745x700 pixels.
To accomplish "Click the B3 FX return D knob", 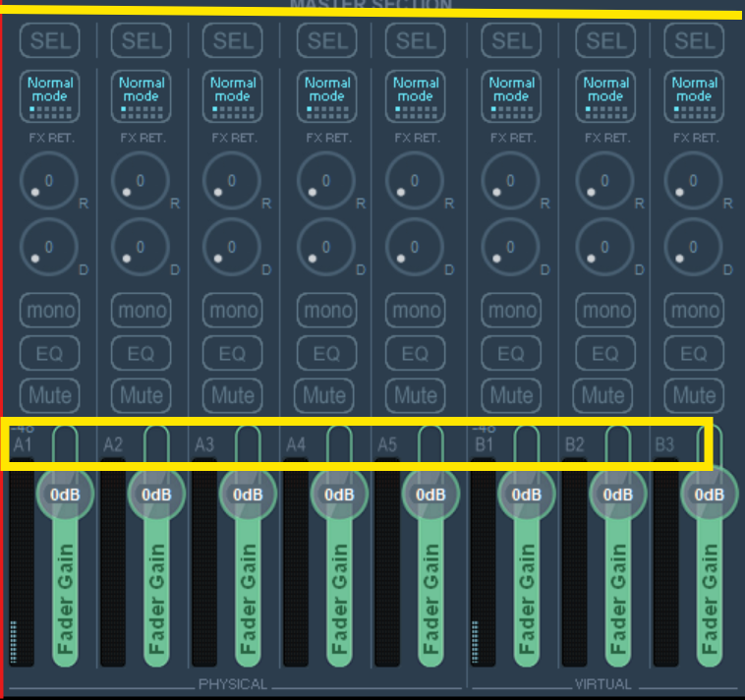I will [693, 248].
